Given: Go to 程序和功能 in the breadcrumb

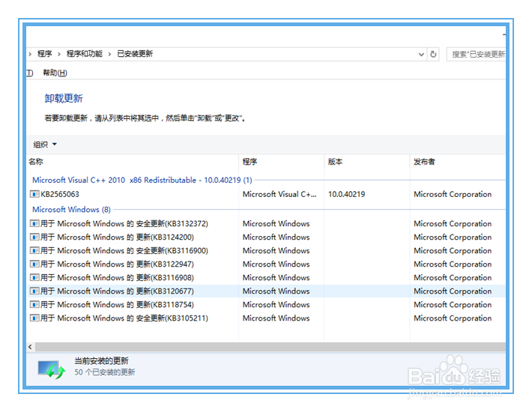Looking at the screenshot, I should click(85, 54).
